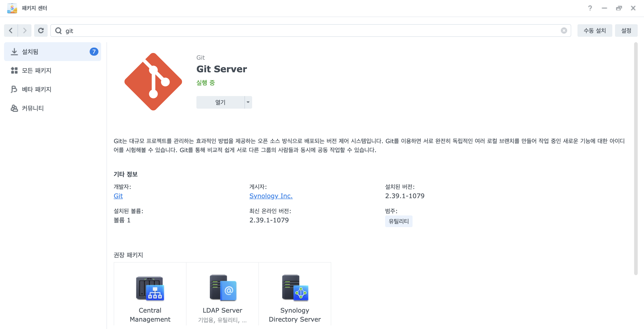Go forward with the right arrow button
The height and width of the screenshot is (329, 644).
(24, 31)
